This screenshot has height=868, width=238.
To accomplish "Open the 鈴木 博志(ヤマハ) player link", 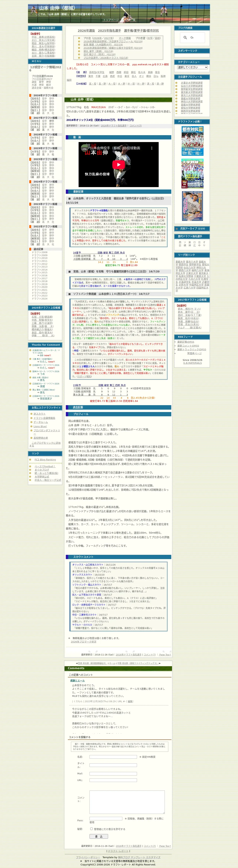I will click(189, 309).
